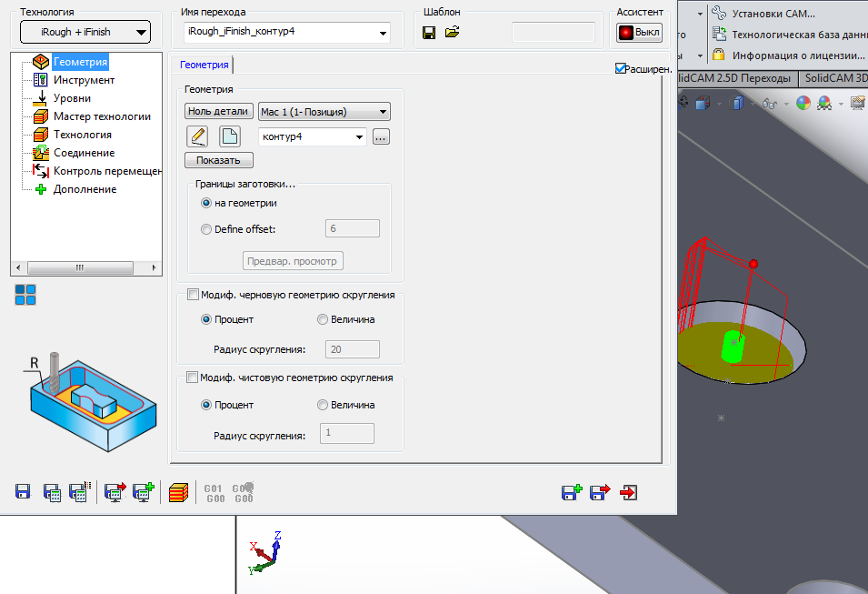Select Процент radio under чистовую геометрию
868x594 pixels.
206,405
